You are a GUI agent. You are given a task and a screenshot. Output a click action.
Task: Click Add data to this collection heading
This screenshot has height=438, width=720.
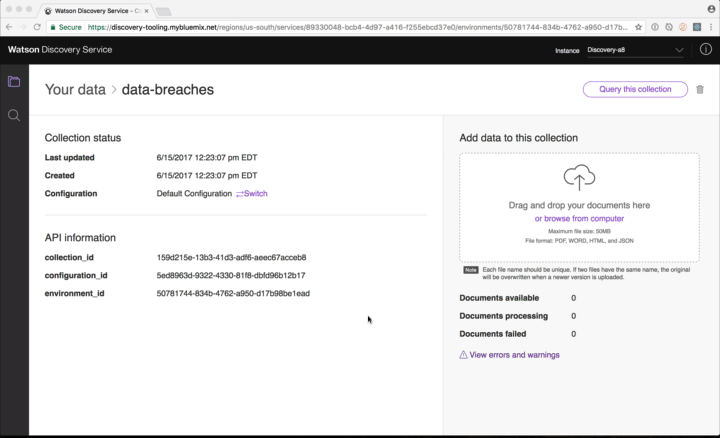click(x=518, y=138)
